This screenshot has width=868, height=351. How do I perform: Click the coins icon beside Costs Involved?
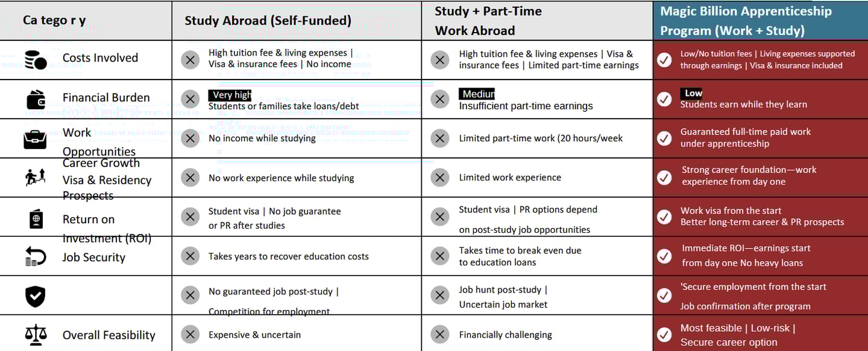(36, 59)
